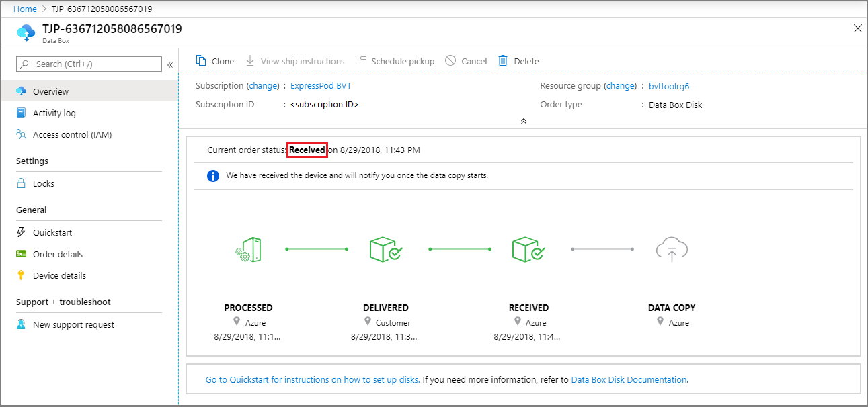868x407 pixels.
Task: Click the change link next to Subscription
Action: point(263,86)
